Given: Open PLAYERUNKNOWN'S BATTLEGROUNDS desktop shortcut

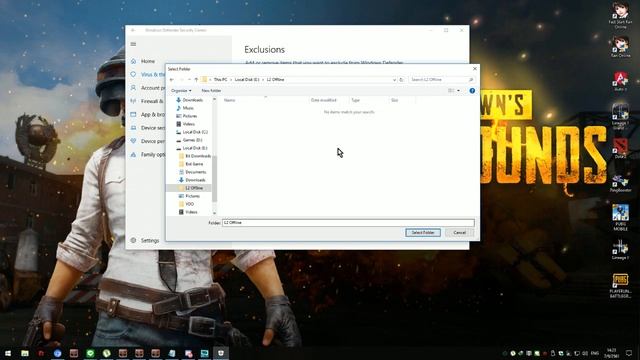Looking at the screenshot, I should 620,286.
